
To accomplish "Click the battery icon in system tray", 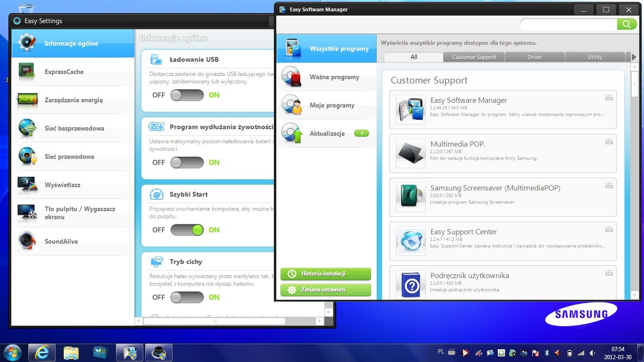I will [570, 353].
